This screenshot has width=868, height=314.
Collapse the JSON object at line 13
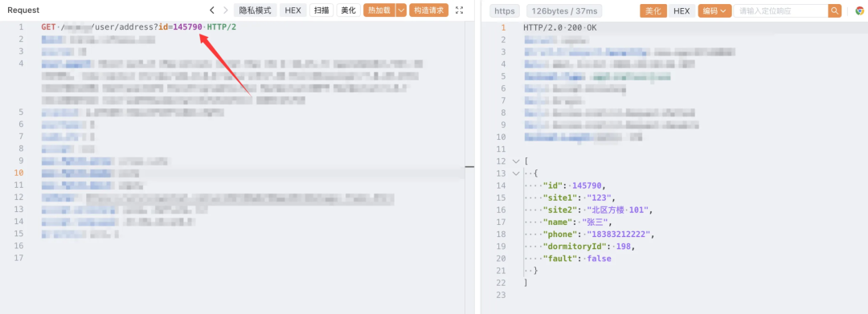point(516,173)
